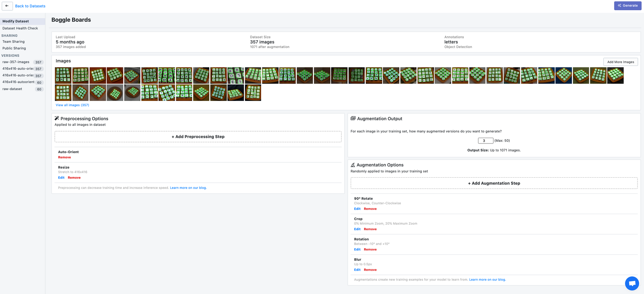The height and width of the screenshot is (294, 644).
Task: Select Modify Dataset in the sidebar
Action: 15,21
